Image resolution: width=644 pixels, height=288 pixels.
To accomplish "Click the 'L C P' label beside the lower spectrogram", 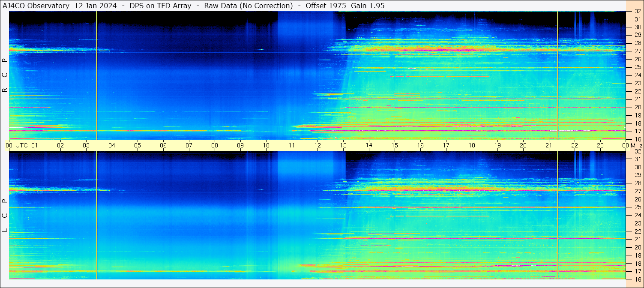I will coord(5,216).
